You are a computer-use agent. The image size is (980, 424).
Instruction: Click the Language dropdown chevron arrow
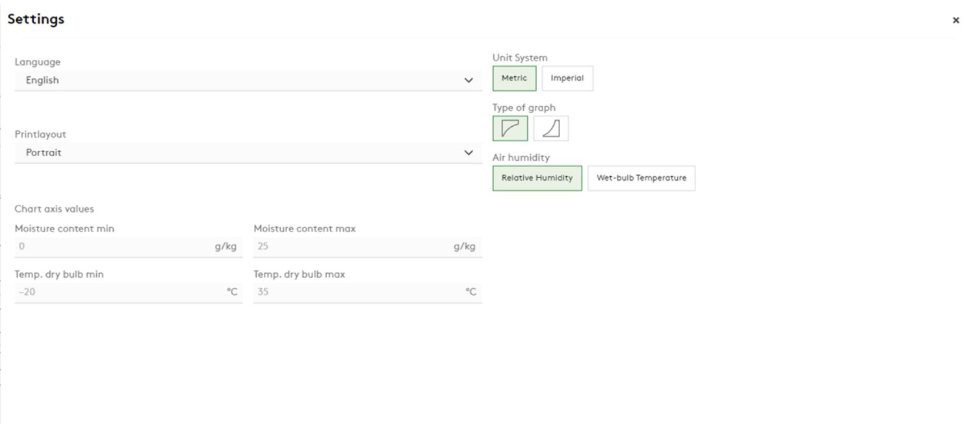coord(469,81)
